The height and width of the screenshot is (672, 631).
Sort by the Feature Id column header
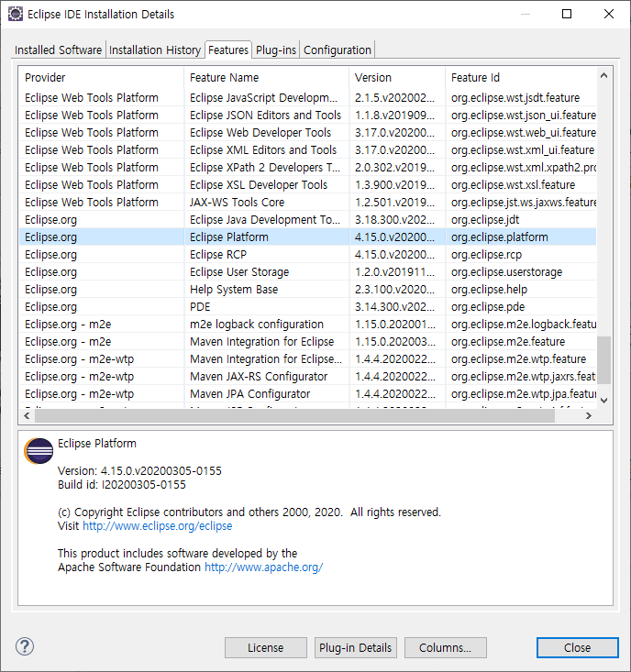[x=521, y=78]
